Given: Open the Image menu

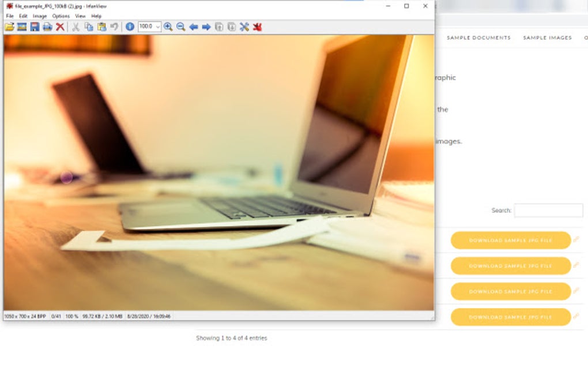Looking at the screenshot, I should click(x=39, y=16).
